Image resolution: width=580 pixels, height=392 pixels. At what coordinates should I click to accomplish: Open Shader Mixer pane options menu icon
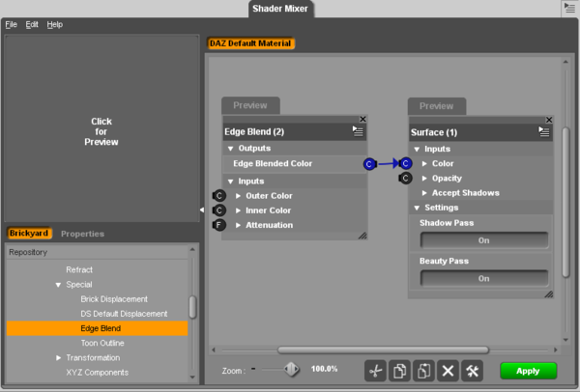pyautogui.click(x=569, y=8)
